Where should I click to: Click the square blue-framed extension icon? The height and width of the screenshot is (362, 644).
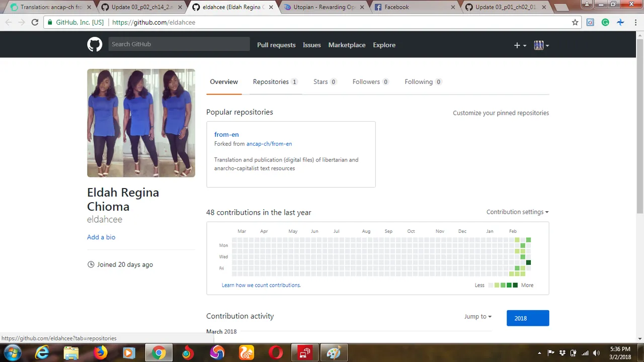pyautogui.click(x=591, y=22)
